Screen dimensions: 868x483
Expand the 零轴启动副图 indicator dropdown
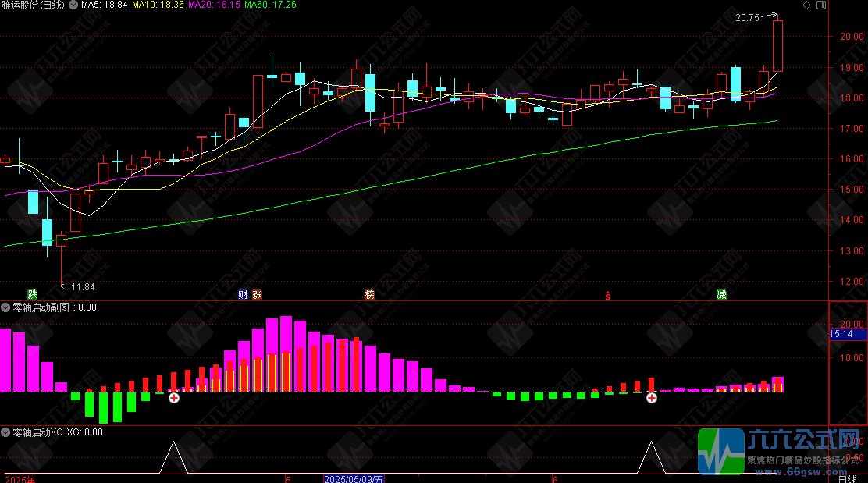coord(5,307)
